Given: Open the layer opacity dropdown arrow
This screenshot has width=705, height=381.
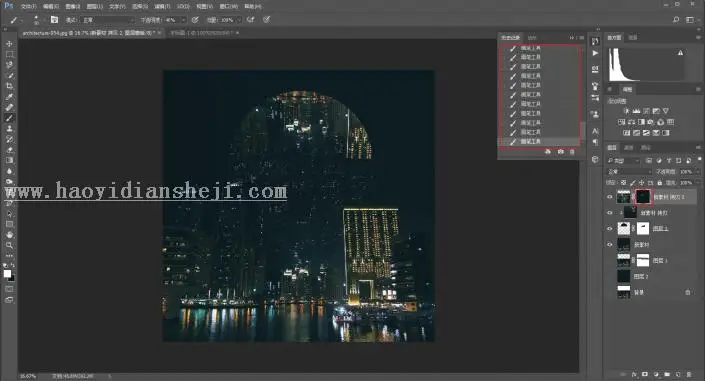Looking at the screenshot, I should point(698,172).
